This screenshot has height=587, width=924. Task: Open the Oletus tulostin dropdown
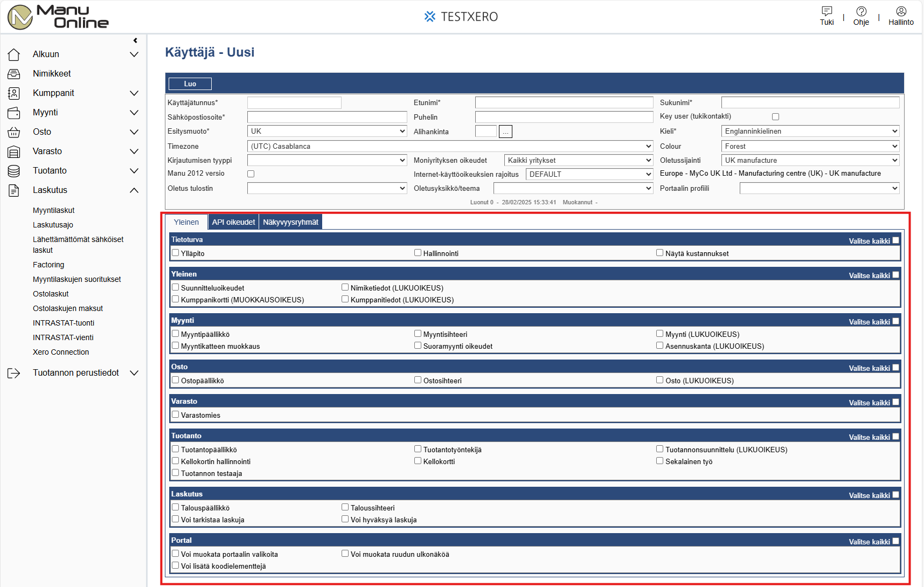coord(327,188)
